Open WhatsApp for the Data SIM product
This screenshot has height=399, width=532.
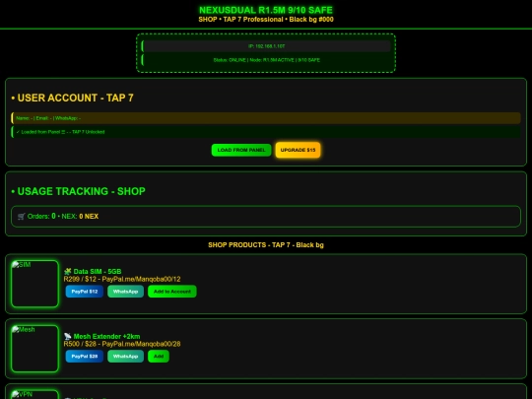click(x=125, y=292)
